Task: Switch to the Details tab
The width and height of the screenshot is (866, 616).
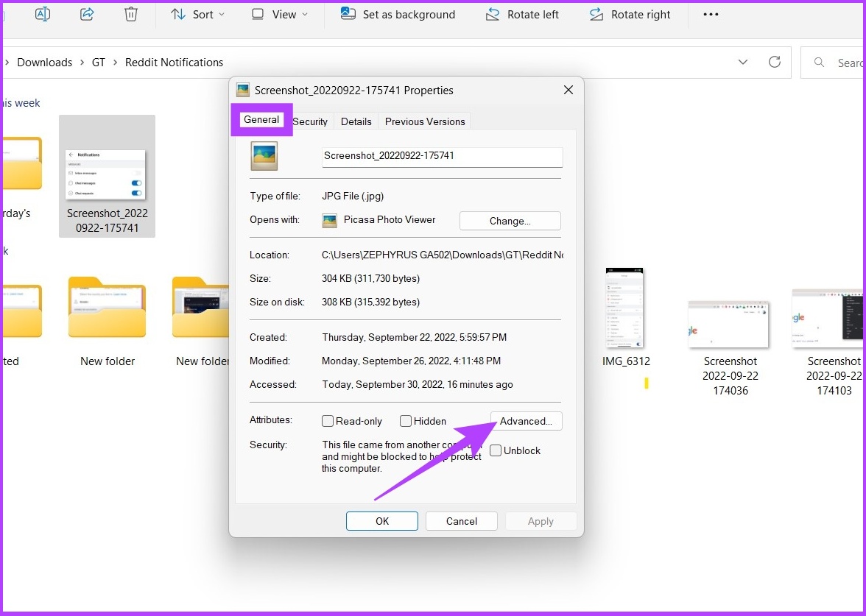Action: (356, 121)
